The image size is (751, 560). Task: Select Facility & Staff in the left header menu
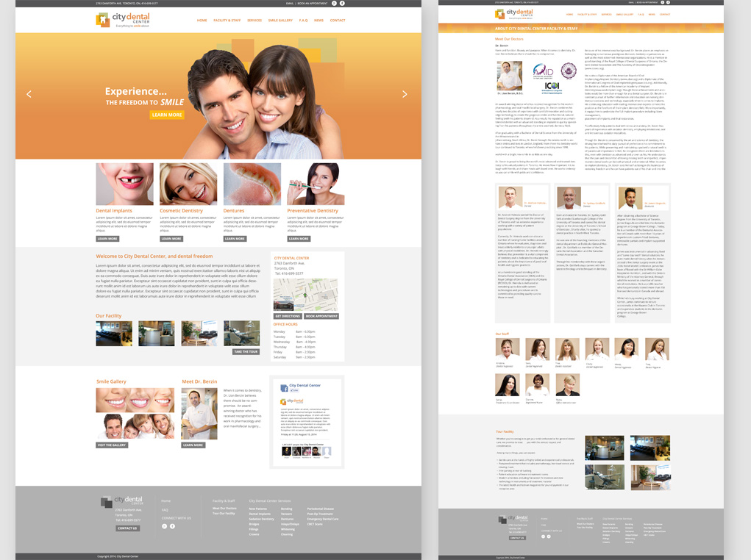(227, 21)
